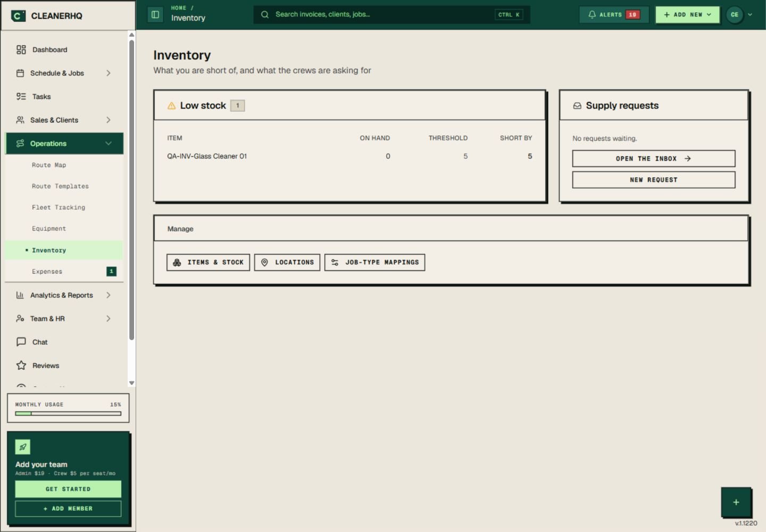Click the Monthly Usage progress bar
The height and width of the screenshot is (532, 766).
pyautogui.click(x=68, y=413)
